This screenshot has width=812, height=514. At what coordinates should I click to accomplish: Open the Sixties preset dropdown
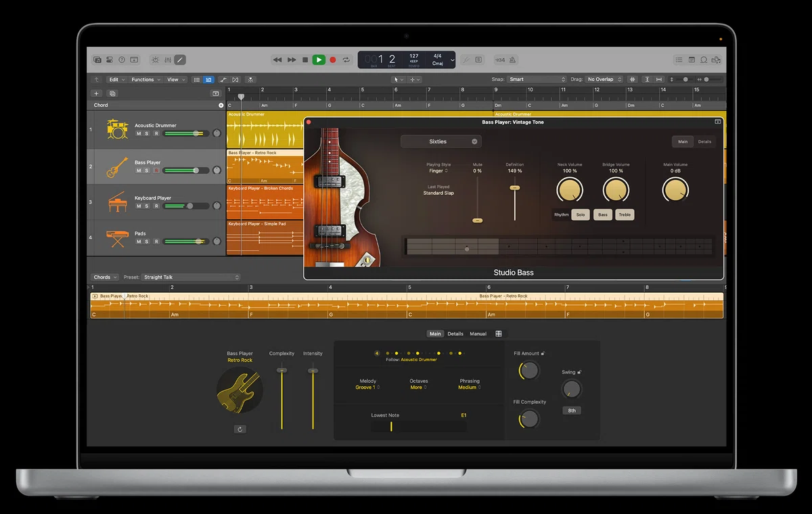[441, 141]
